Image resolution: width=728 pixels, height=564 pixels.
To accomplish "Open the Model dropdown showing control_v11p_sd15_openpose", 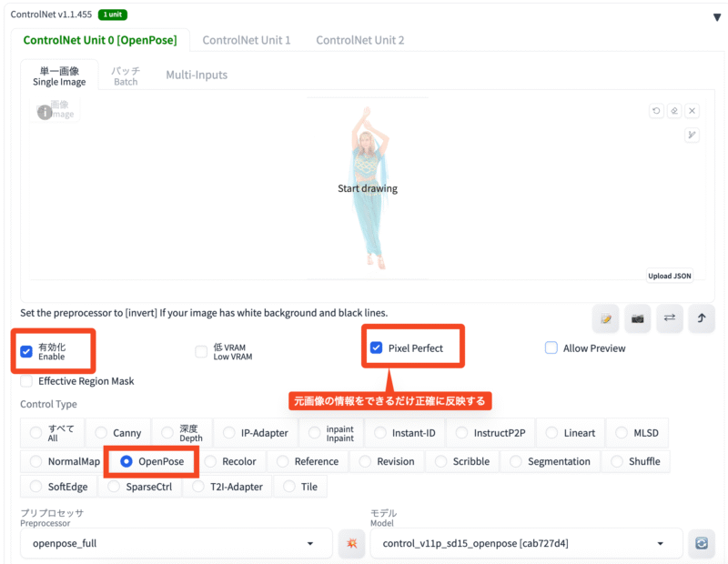I will coord(527,543).
